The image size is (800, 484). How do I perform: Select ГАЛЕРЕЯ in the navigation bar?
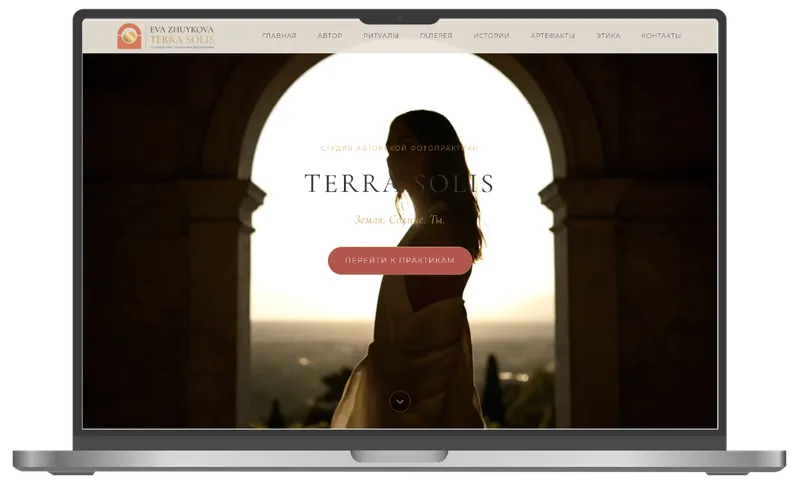(436, 36)
